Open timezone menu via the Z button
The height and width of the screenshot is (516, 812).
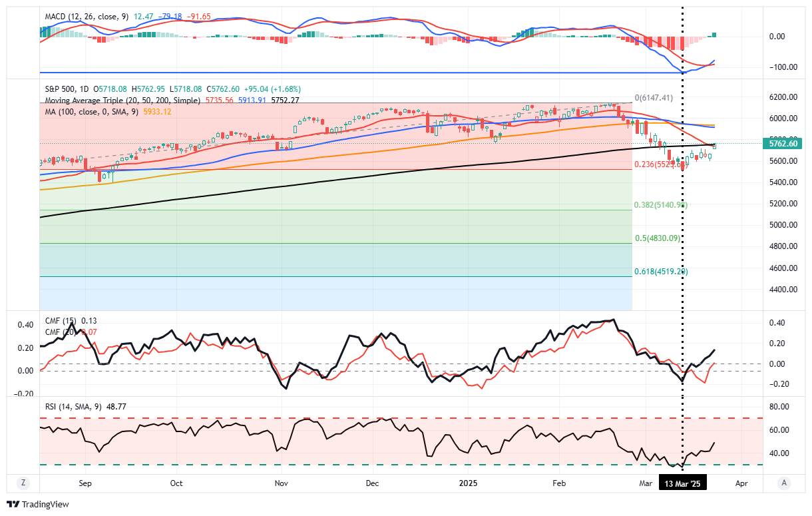23,483
